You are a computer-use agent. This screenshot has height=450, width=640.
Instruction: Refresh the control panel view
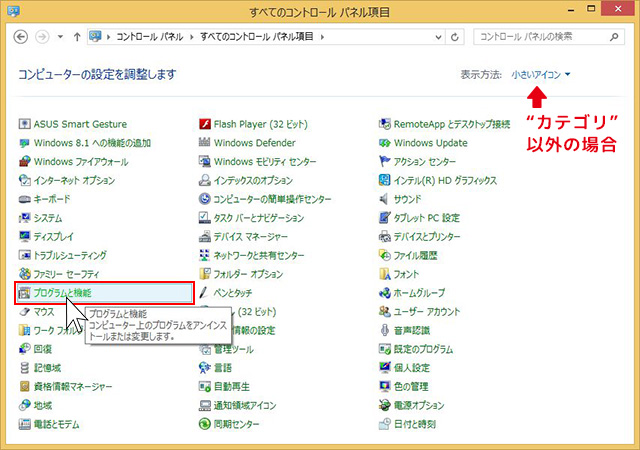coord(455,37)
